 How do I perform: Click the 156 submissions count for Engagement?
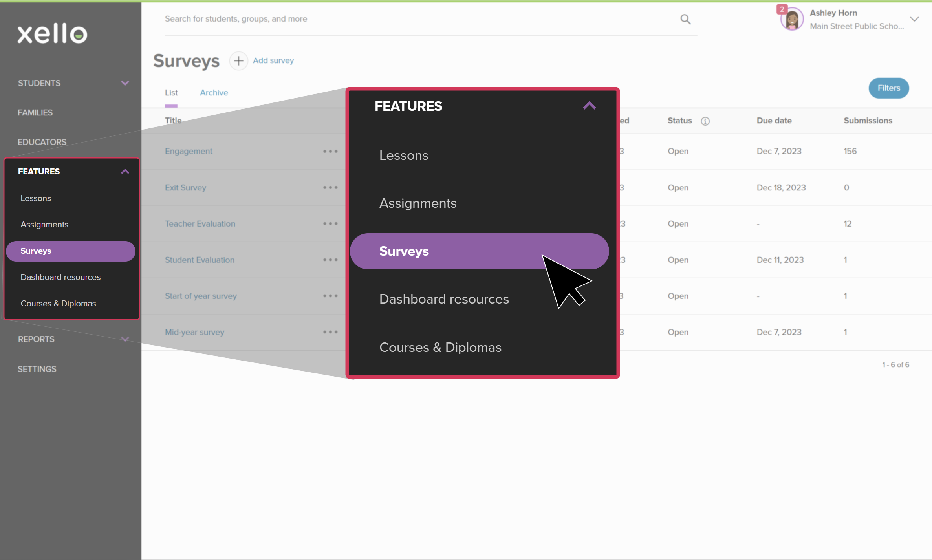[850, 151]
